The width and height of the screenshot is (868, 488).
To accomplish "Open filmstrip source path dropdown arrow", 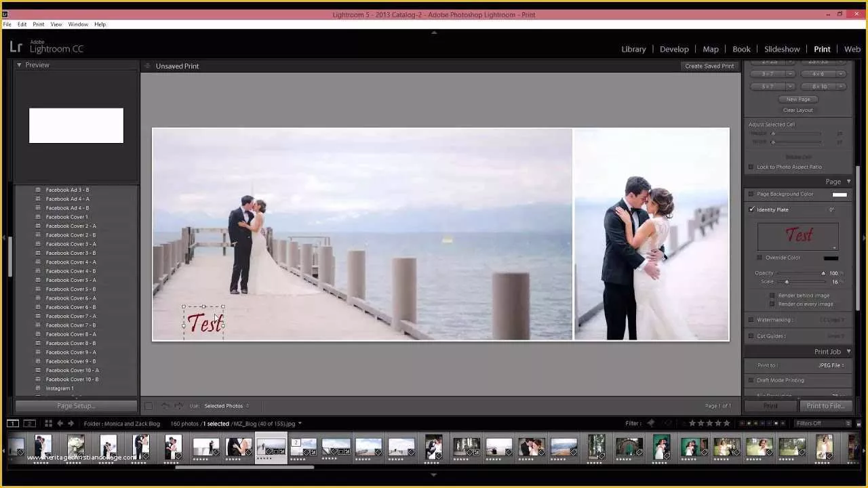I will pos(300,424).
